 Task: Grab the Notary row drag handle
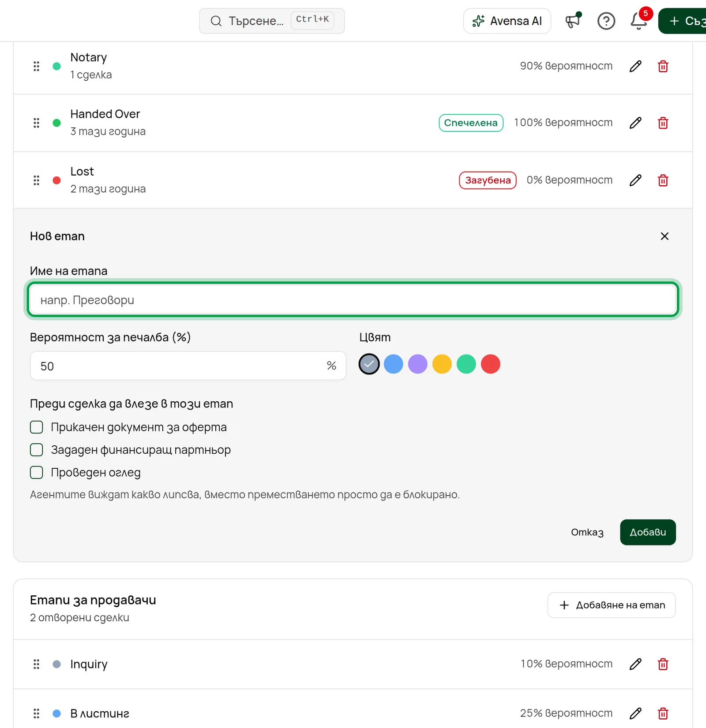coord(36,66)
